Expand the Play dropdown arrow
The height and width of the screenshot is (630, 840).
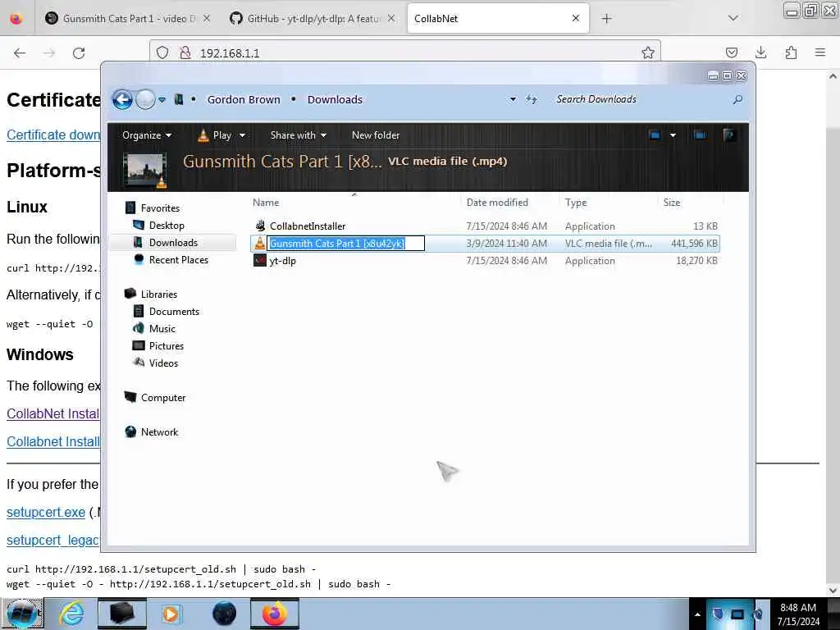[242, 135]
